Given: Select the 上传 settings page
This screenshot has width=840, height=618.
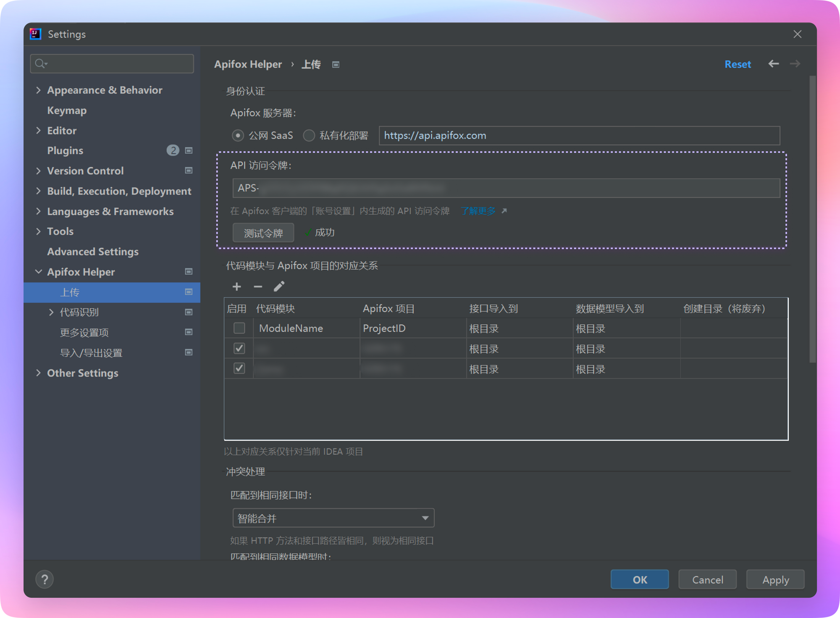Looking at the screenshot, I should 112,292.
